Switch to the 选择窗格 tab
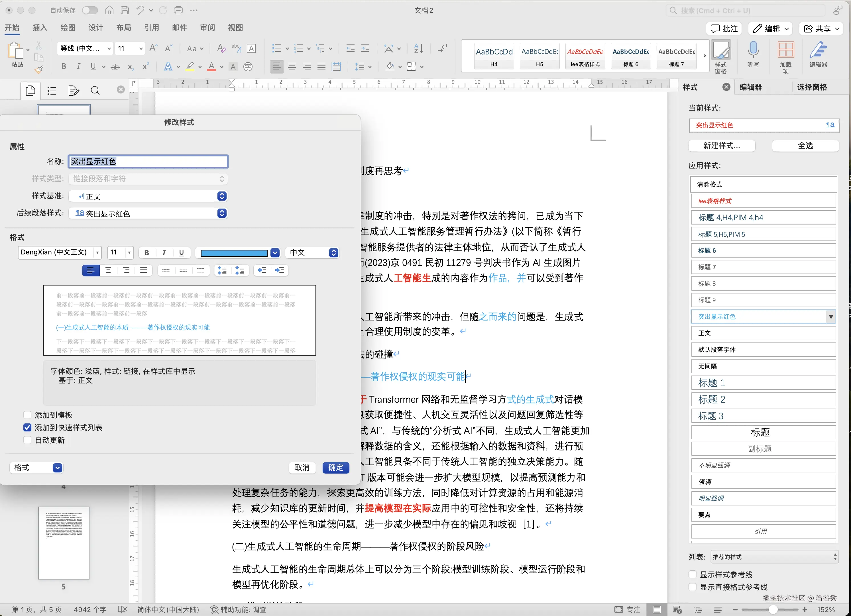 tap(812, 87)
